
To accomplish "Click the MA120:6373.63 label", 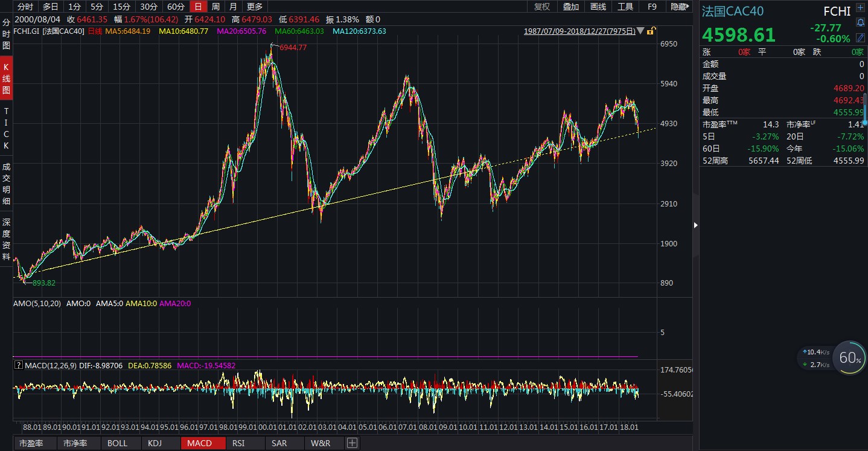I will 359,31.
